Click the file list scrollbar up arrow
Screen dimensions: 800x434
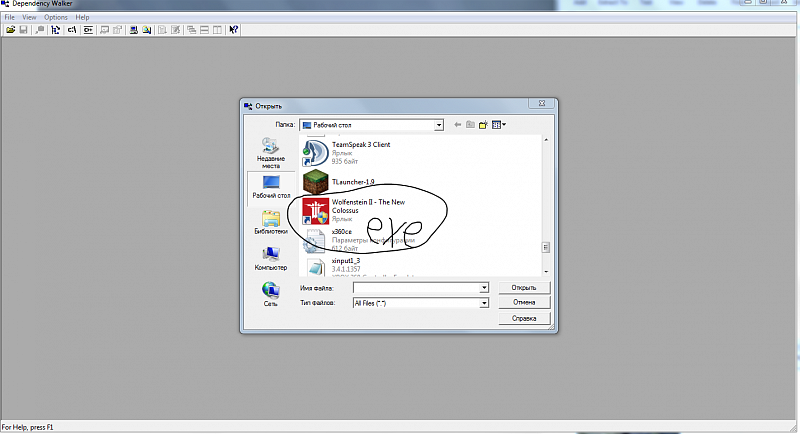tap(546, 140)
